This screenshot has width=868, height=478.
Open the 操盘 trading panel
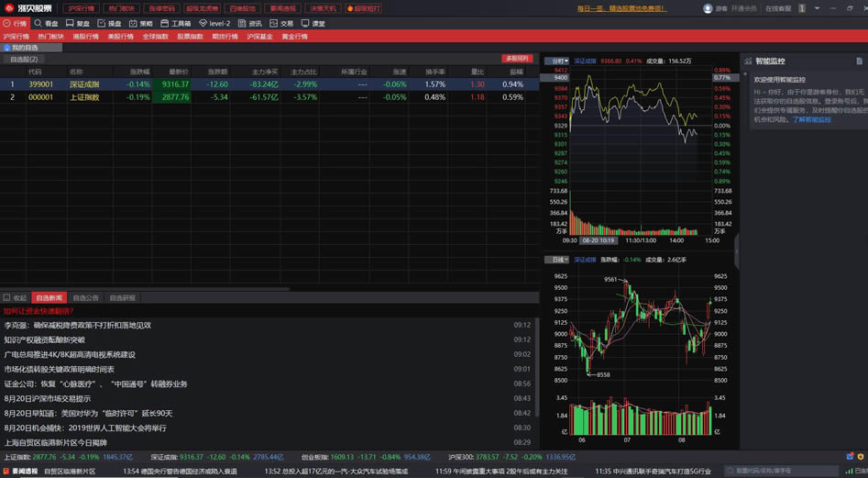[x=109, y=23]
